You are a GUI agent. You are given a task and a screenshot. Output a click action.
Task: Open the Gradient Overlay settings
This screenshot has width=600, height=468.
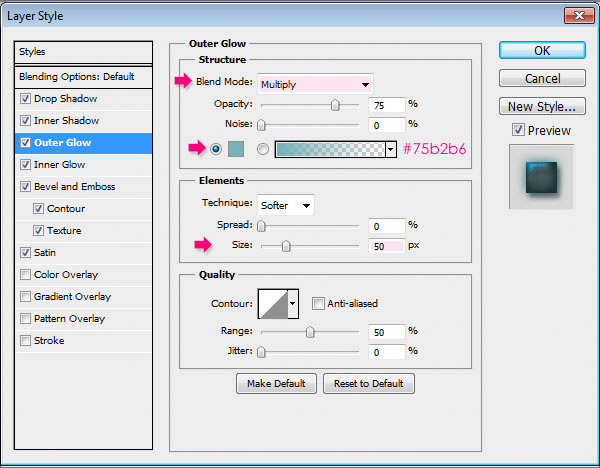pyautogui.click(x=72, y=297)
